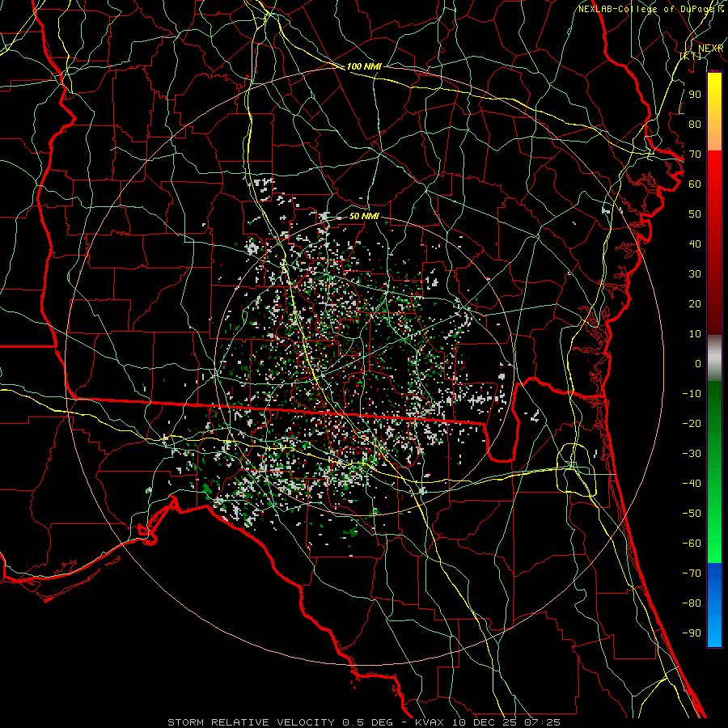
Task: Click the "50 NMI" range ring label
Action: (x=364, y=216)
